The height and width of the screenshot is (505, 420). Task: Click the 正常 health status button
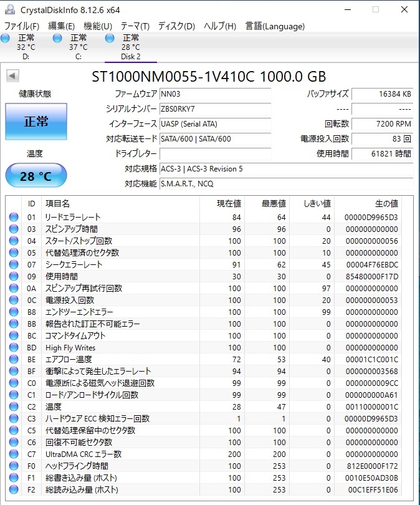coord(36,122)
